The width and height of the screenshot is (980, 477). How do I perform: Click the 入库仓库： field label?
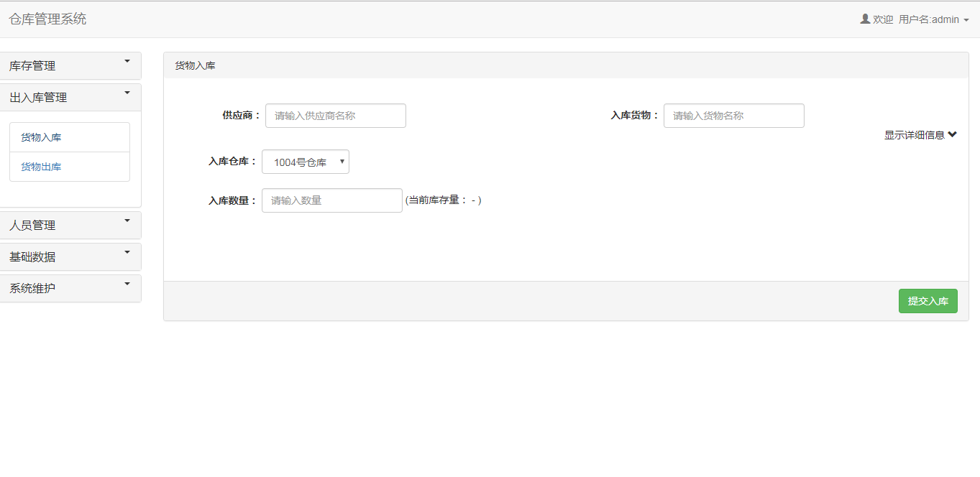coord(233,162)
